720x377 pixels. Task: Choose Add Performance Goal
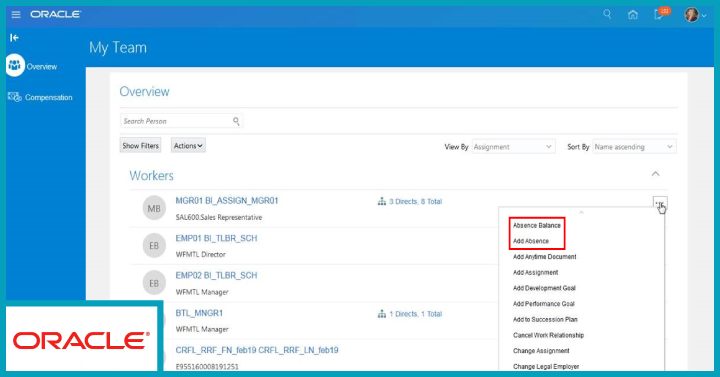544,304
